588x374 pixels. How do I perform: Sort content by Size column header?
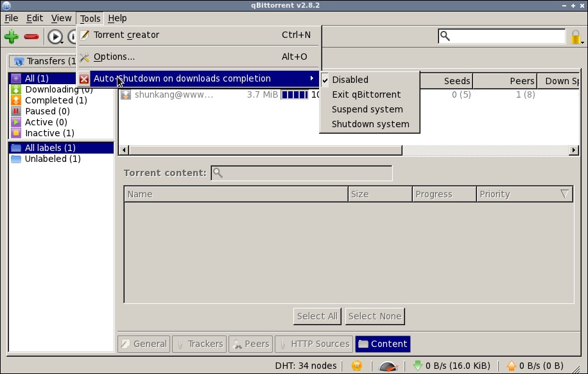(380, 194)
